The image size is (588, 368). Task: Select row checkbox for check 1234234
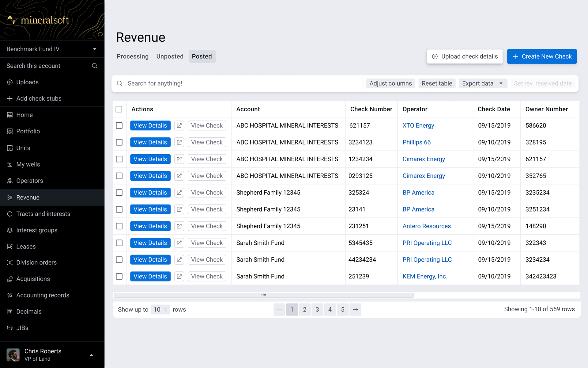coord(119,159)
